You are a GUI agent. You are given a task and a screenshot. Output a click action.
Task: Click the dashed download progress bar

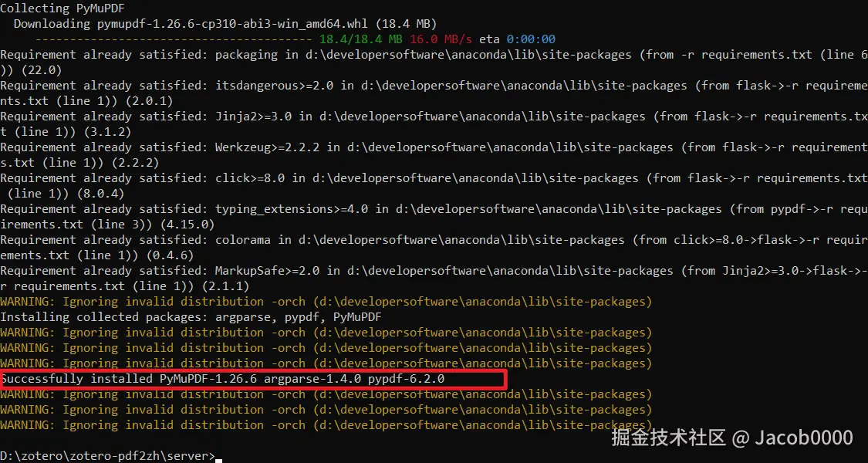pyautogui.click(x=174, y=39)
